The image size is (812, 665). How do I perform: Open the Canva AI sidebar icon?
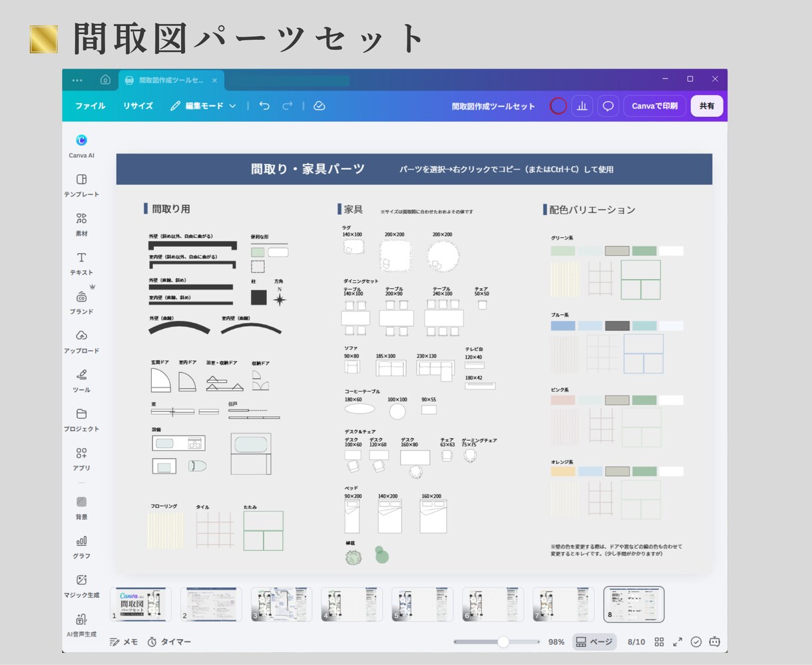click(81, 146)
